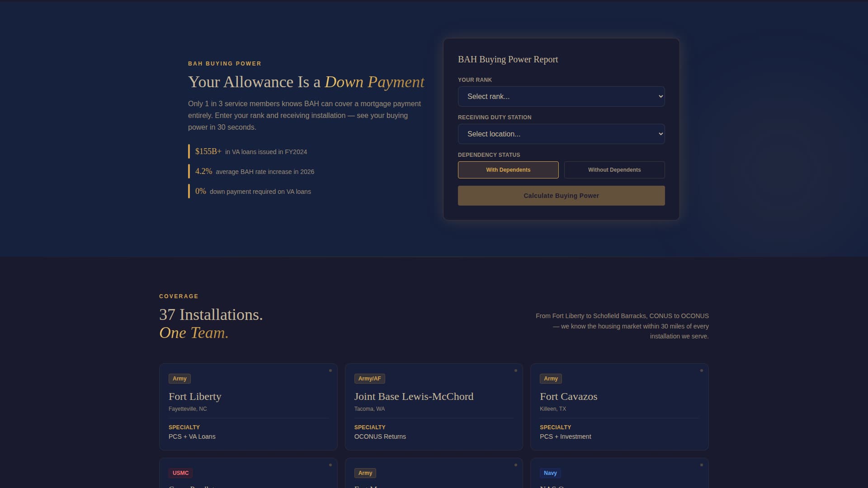The width and height of the screenshot is (868, 488).
Task: Open the Select rank dropdown
Action: pyautogui.click(x=561, y=96)
